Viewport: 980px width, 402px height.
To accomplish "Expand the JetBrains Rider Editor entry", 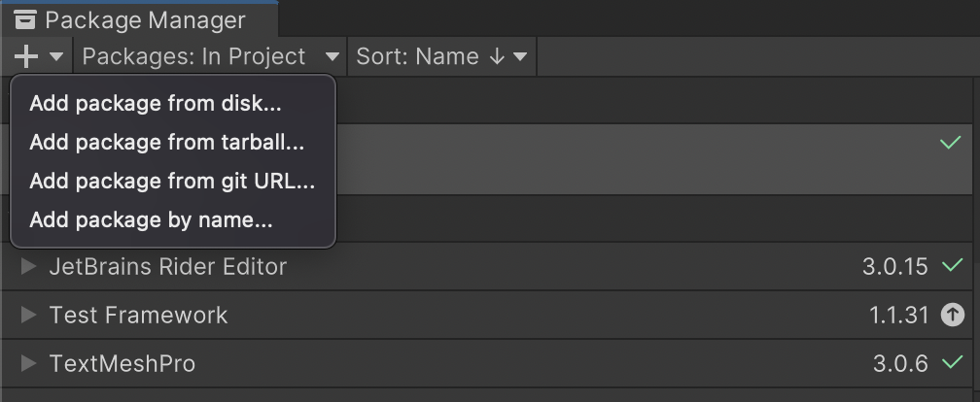I will pos(28,266).
